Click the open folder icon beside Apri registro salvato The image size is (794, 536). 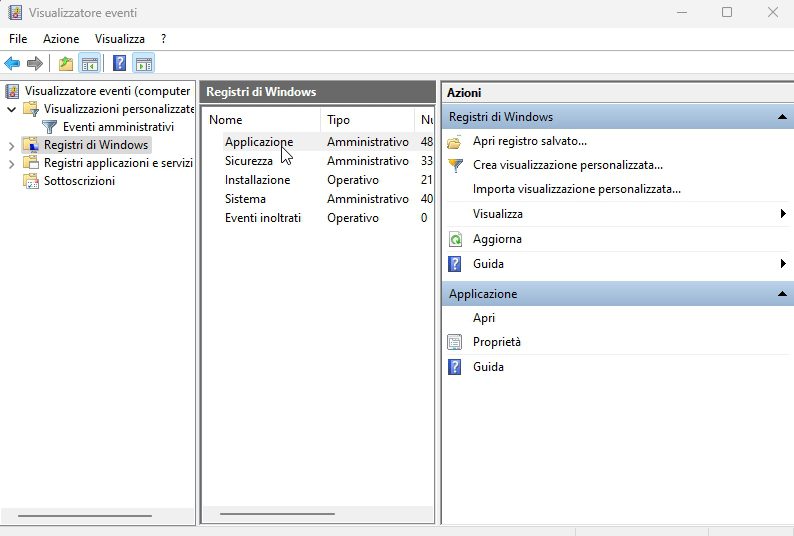tap(455, 142)
